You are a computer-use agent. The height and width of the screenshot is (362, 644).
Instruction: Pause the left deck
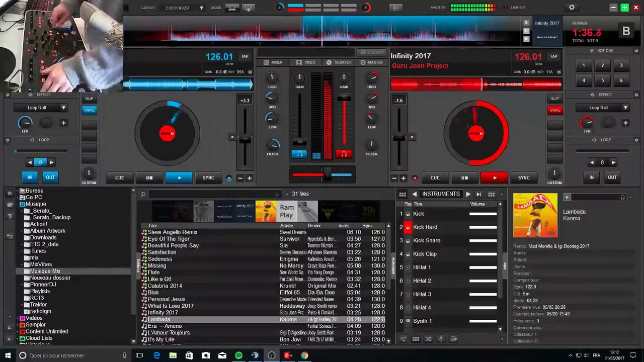point(149,177)
